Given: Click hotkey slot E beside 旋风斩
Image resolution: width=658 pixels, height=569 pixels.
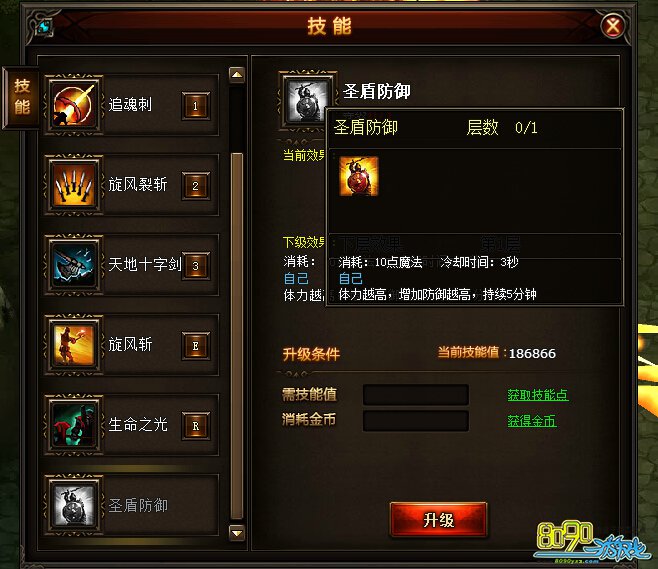Looking at the screenshot, I should pyautogui.click(x=196, y=346).
